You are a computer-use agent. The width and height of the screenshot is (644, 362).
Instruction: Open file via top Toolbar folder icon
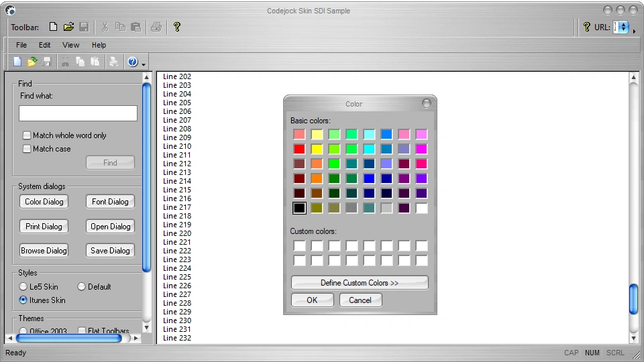[68, 27]
